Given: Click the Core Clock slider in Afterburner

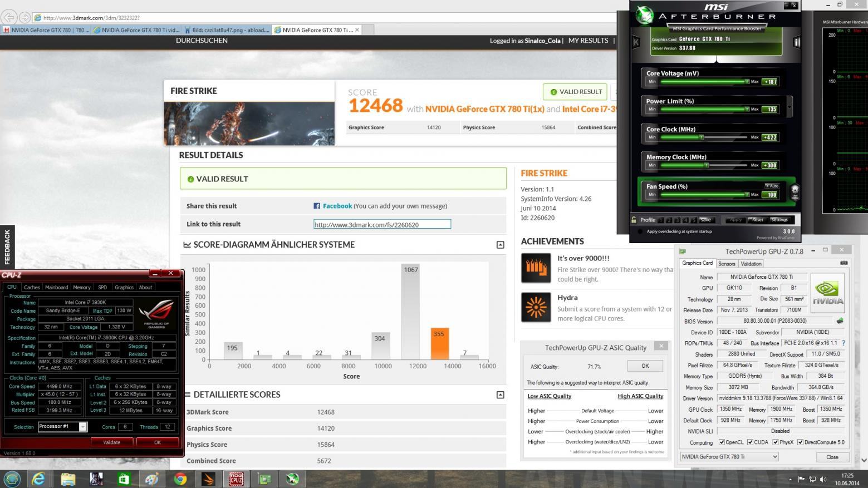Looking at the screenshot, I should coord(704,137).
